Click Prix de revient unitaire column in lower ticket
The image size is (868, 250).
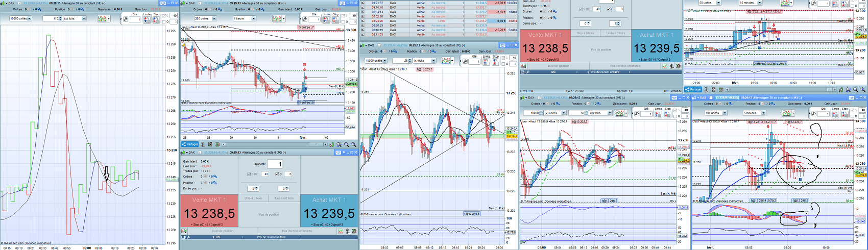coord(272,237)
